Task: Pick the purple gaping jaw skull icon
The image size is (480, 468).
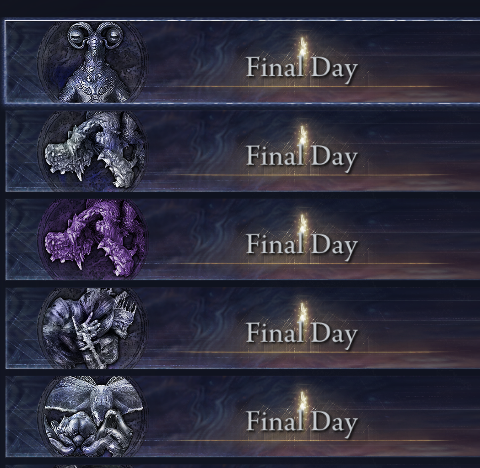Action: (92, 239)
